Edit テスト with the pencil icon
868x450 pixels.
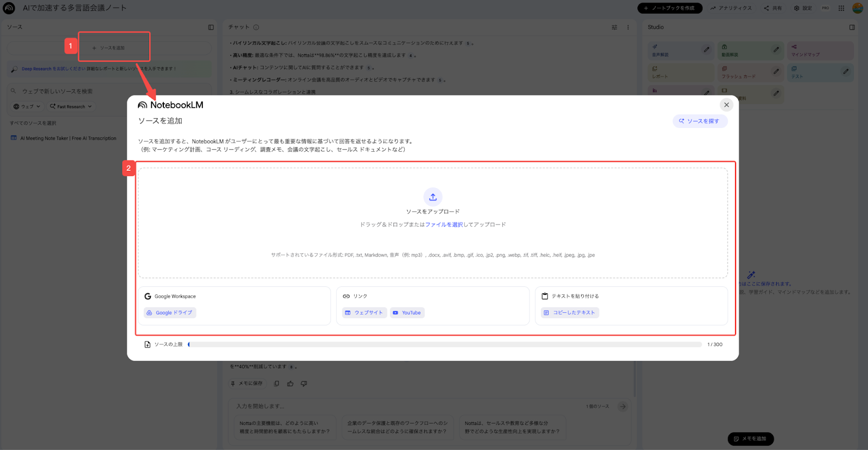pos(846,71)
